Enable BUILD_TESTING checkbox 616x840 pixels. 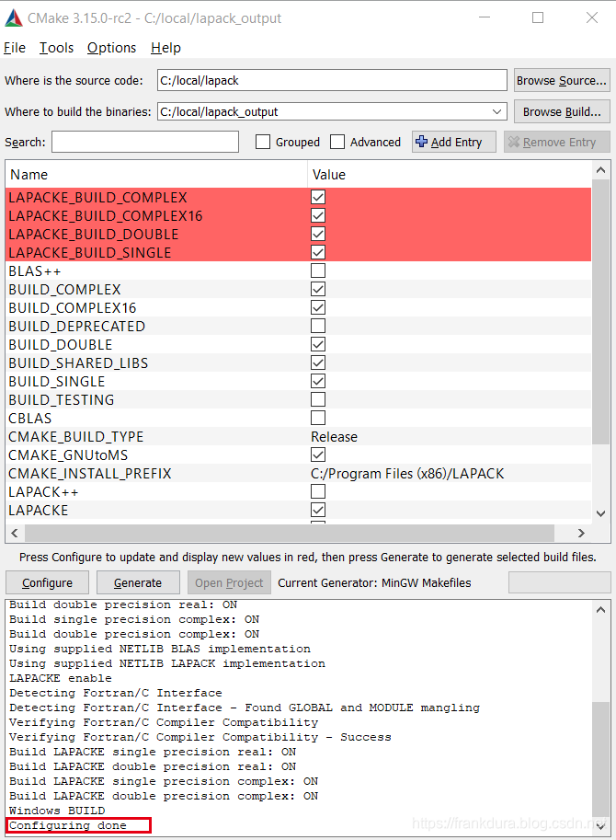point(318,399)
